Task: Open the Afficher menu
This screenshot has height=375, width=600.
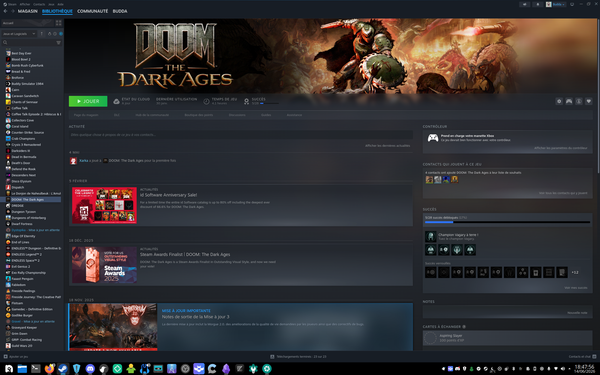Action: 25,4
